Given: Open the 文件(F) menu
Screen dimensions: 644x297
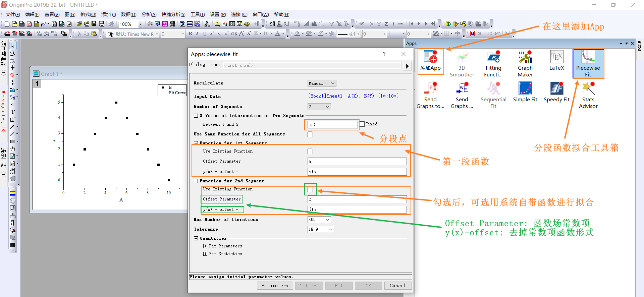Looking at the screenshot, I should tap(13, 14).
